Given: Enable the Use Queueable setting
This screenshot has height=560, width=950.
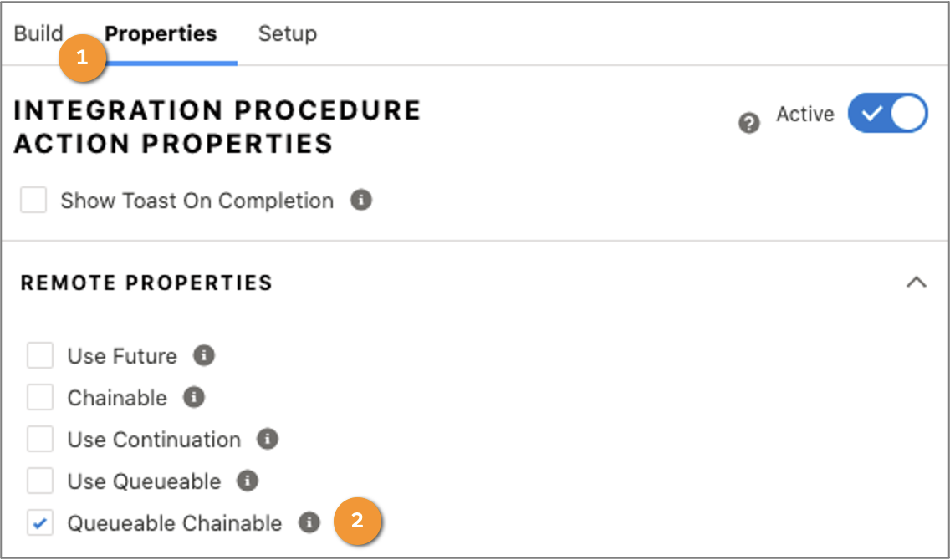Looking at the screenshot, I should click(39, 481).
